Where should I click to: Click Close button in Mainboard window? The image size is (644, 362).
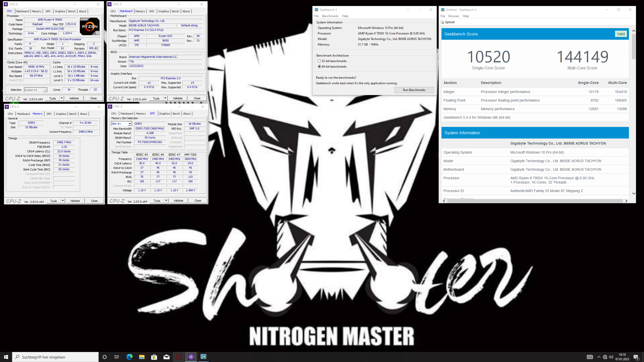[x=197, y=98]
